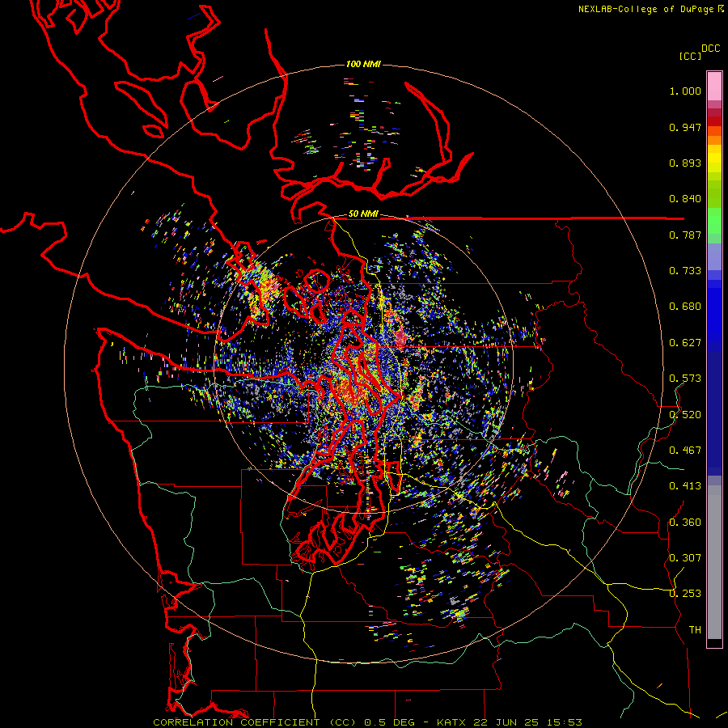Click the 0.893 scale value
This screenshot has width=728, height=728.
tap(685, 163)
